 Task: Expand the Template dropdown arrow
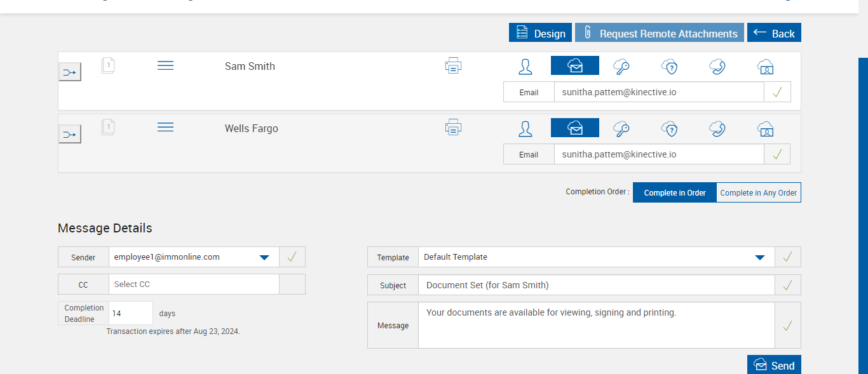pos(759,257)
